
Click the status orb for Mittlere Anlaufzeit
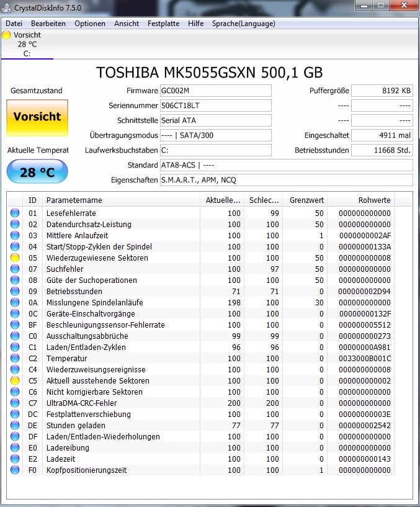pyautogui.click(x=15, y=235)
